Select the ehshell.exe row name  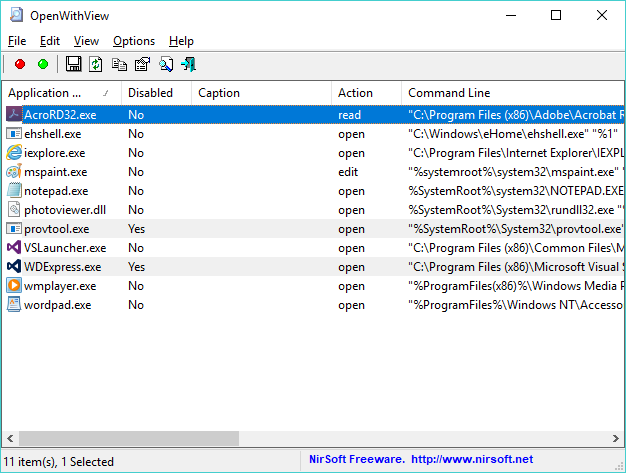tap(53, 134)
